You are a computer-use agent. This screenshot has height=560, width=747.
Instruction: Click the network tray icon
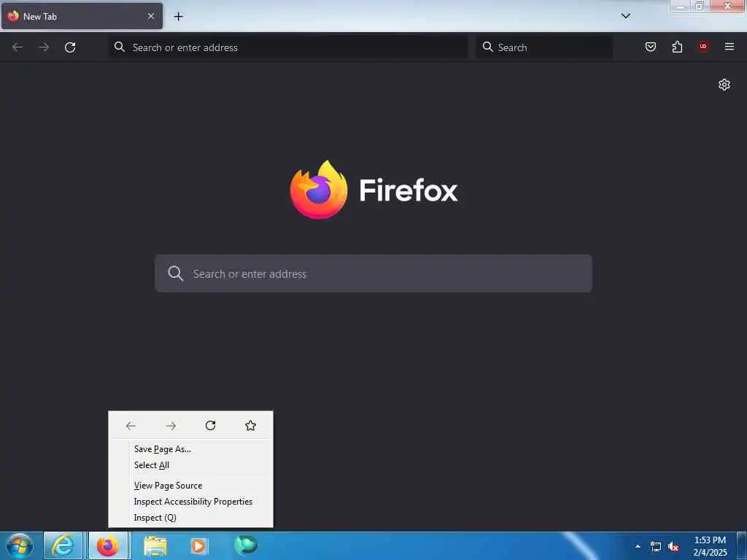656,547
